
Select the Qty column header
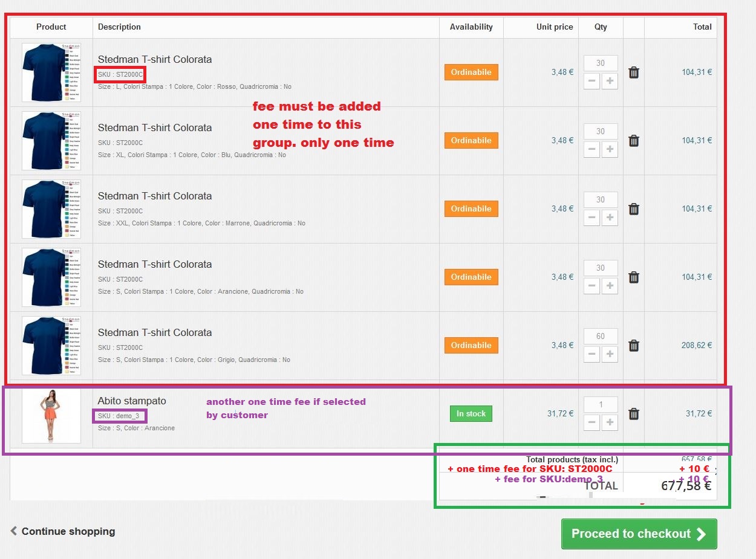(x=601, y=27)
